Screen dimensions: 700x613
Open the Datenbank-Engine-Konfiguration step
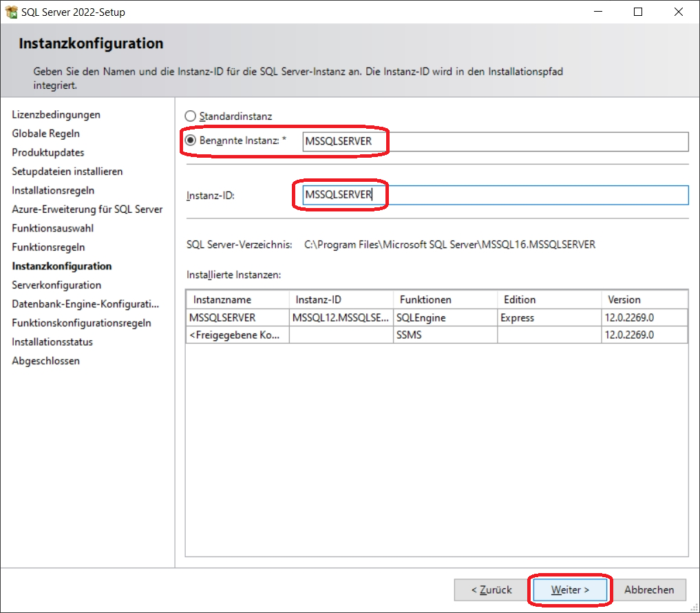coord(86,304)
